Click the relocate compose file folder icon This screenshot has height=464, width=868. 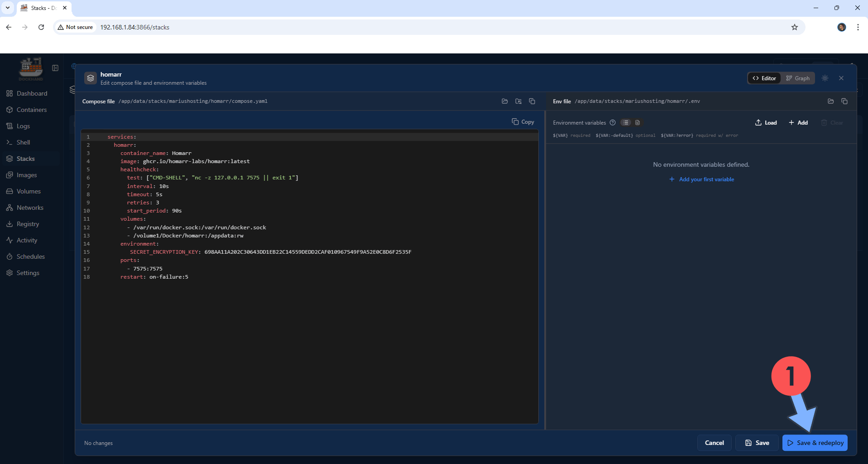point(518,101)
